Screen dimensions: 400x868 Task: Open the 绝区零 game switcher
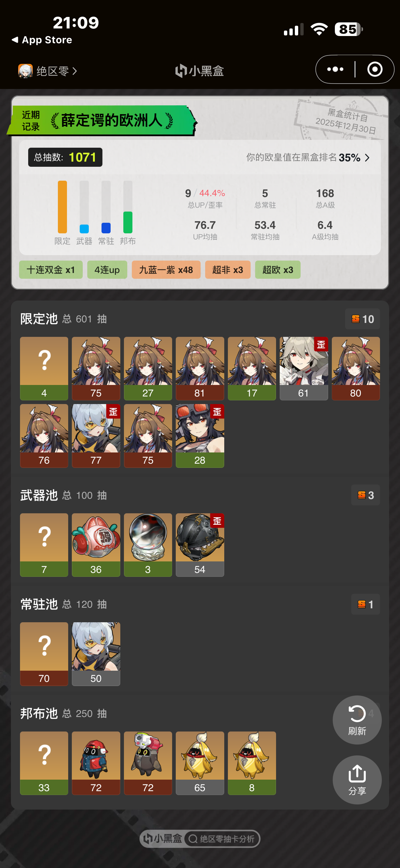48,71
